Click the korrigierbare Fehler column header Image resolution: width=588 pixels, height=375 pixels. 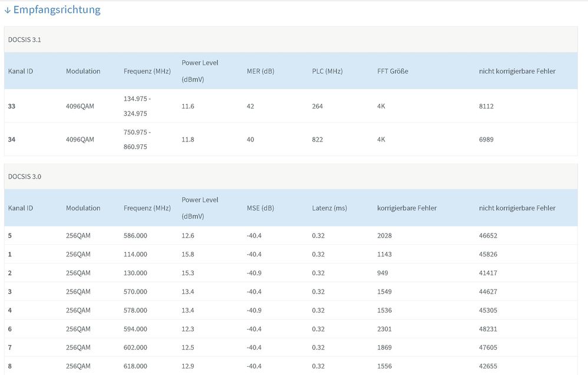pyautogui.click(x=407, y=208)
